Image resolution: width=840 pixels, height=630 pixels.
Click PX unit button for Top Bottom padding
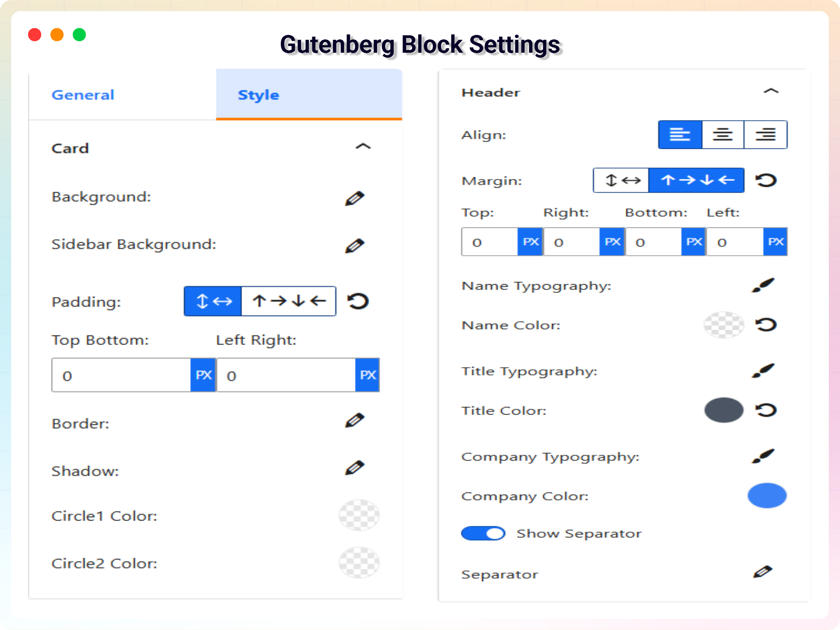pyautogui.click(x=203, y=375)
